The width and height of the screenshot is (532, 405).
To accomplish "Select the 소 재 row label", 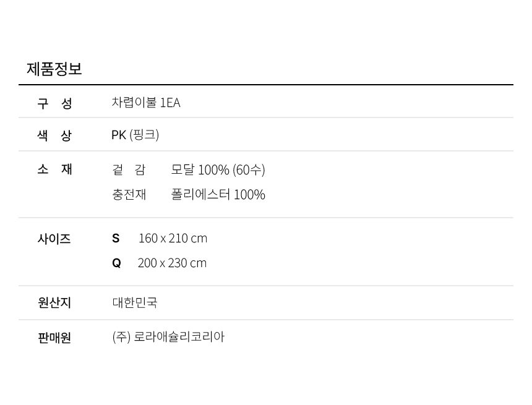I will pyautogui.click(x=54, y=169).
